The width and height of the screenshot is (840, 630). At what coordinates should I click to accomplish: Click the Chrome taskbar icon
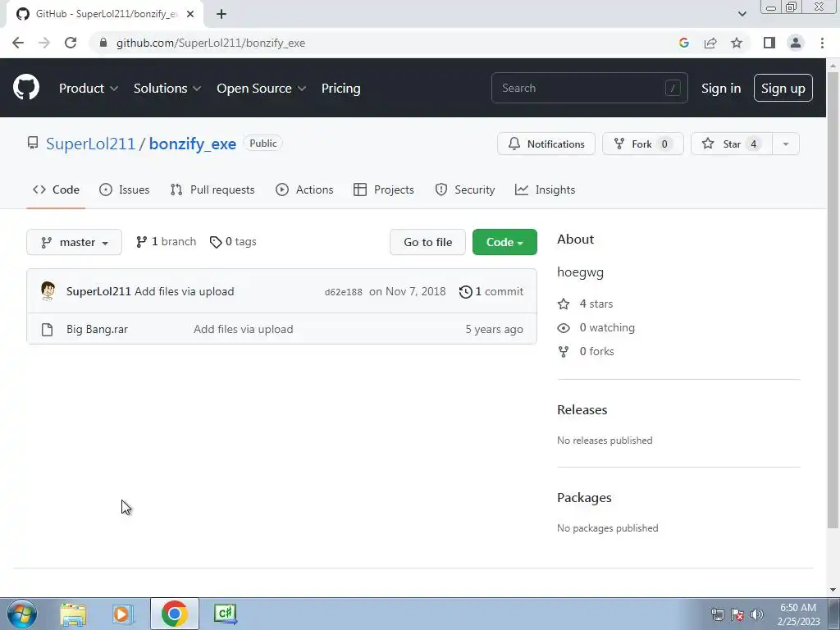click(174, 614)
